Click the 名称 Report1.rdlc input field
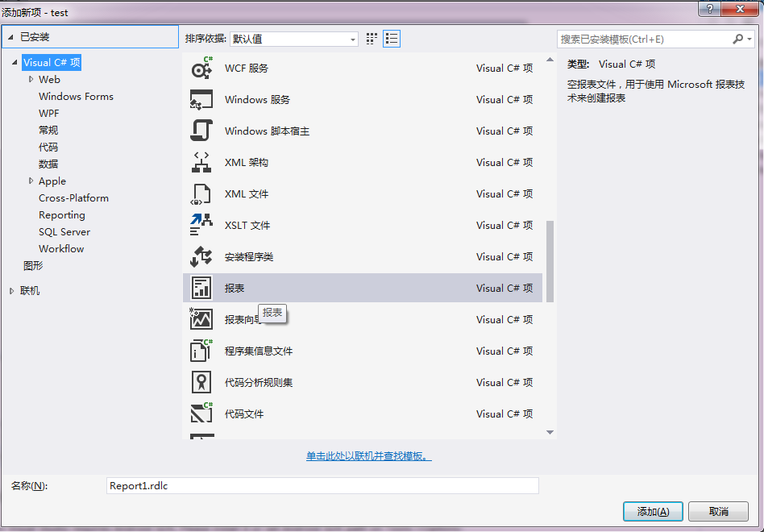 click(x=322, y=486)
